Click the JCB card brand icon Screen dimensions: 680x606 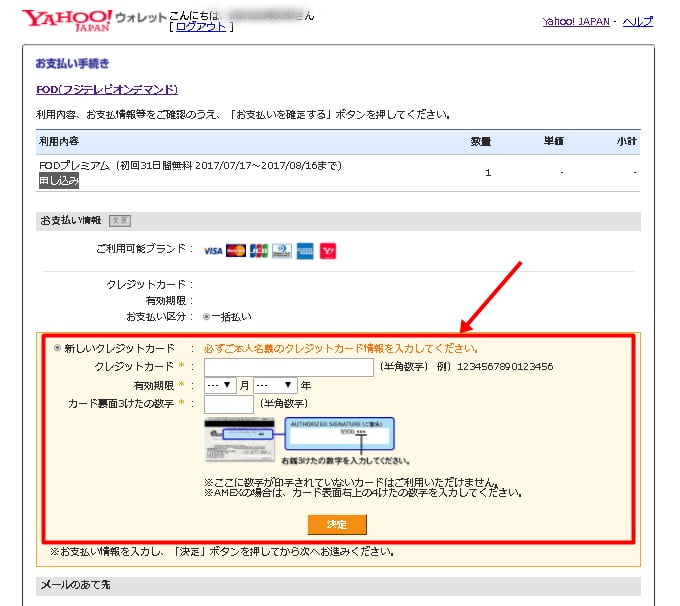[x=259, y=251]
